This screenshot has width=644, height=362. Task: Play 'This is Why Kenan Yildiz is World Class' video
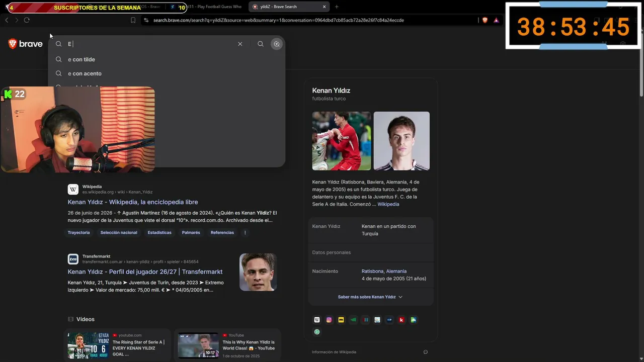tap(198, 345)
